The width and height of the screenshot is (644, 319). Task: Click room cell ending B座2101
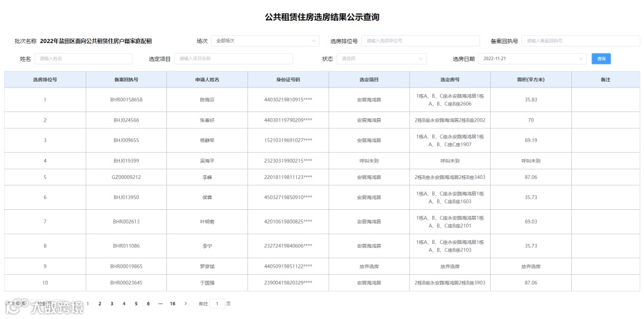coord(450,222)
